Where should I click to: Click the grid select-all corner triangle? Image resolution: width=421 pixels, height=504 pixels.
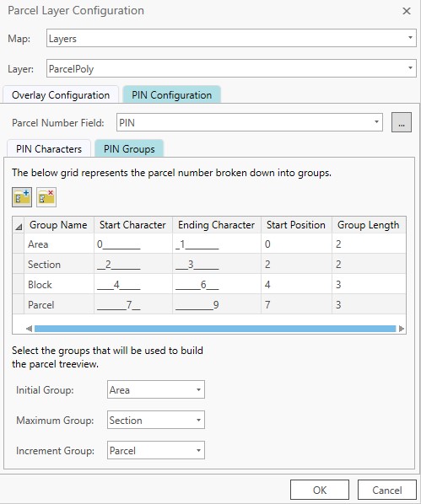(19, 225)
